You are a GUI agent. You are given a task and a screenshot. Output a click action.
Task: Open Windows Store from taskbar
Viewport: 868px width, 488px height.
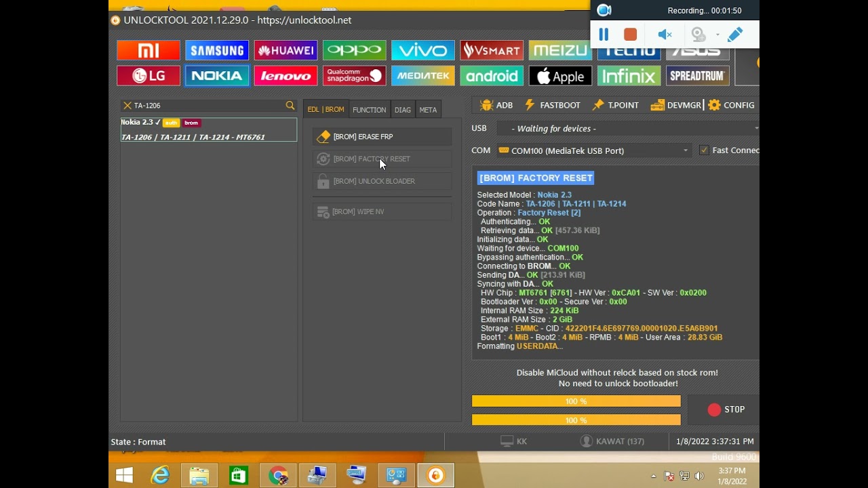(x=239, y=475)
